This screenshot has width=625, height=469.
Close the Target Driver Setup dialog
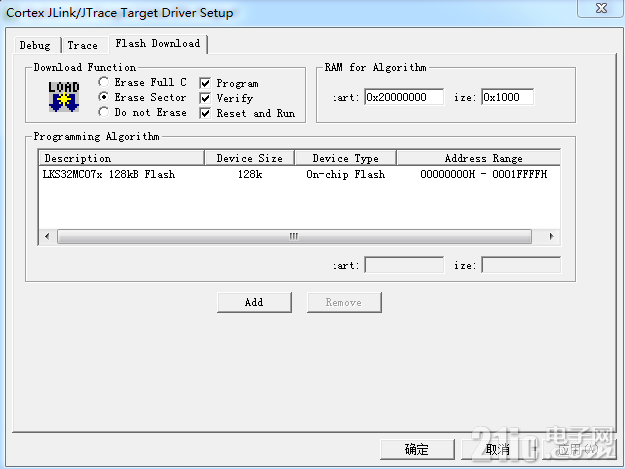[601, 8]
